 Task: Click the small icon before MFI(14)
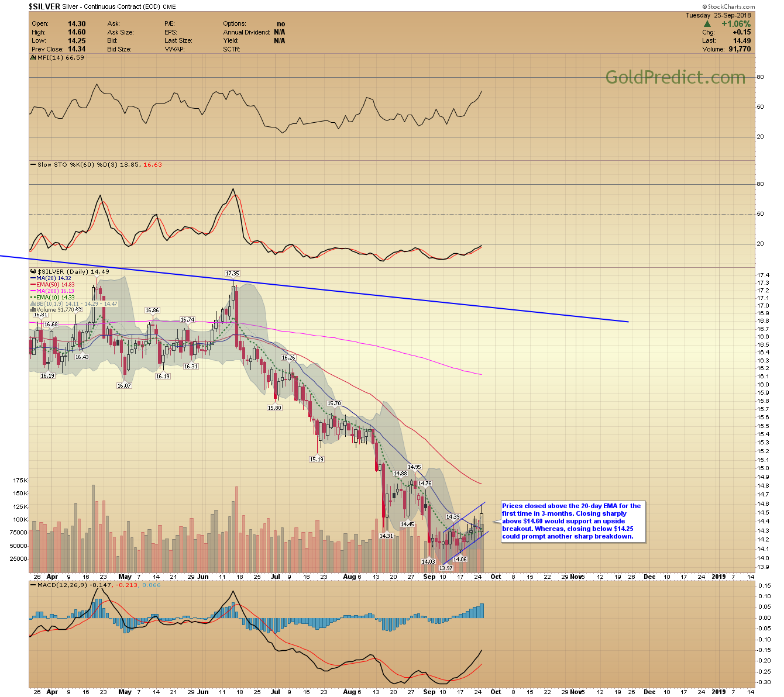tap(33, 58)
